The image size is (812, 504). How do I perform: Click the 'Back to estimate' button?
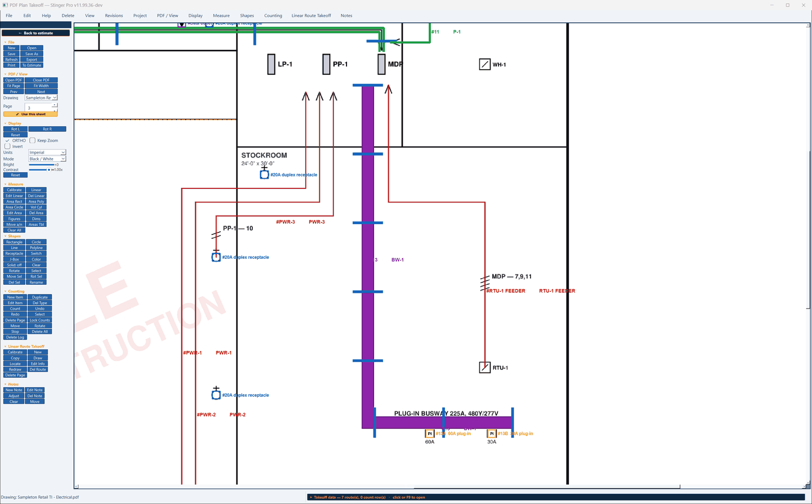tap(36, 33)
